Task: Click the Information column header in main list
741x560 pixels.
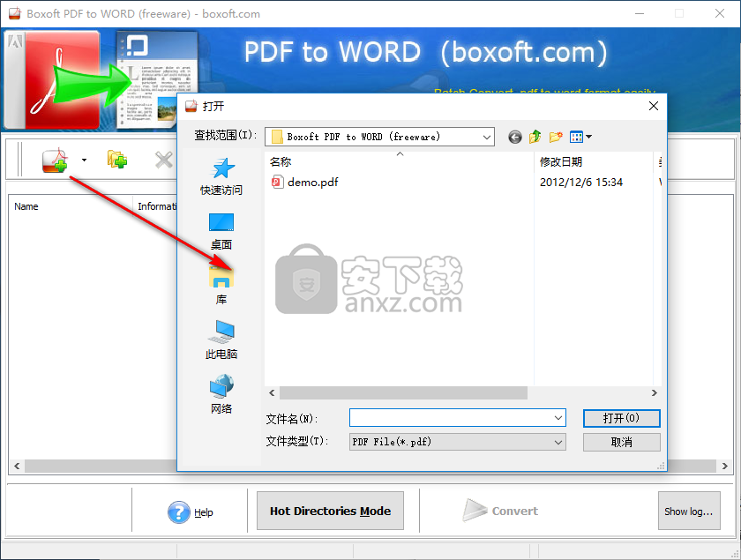Action: (x=156, y=206)
